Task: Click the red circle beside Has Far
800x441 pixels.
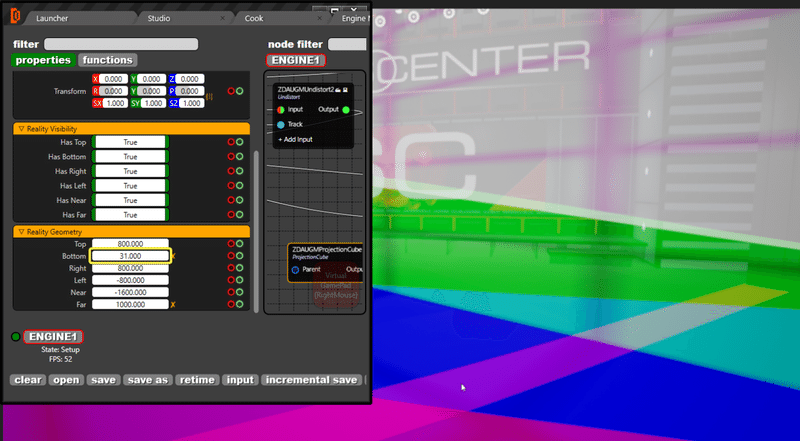Action: 231,214
